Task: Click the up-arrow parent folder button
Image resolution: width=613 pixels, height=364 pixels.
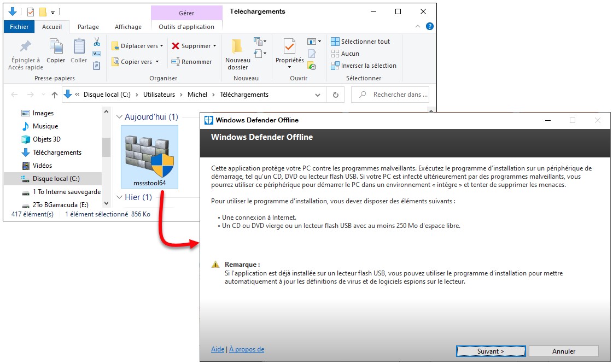Action: tap(55, 95)
